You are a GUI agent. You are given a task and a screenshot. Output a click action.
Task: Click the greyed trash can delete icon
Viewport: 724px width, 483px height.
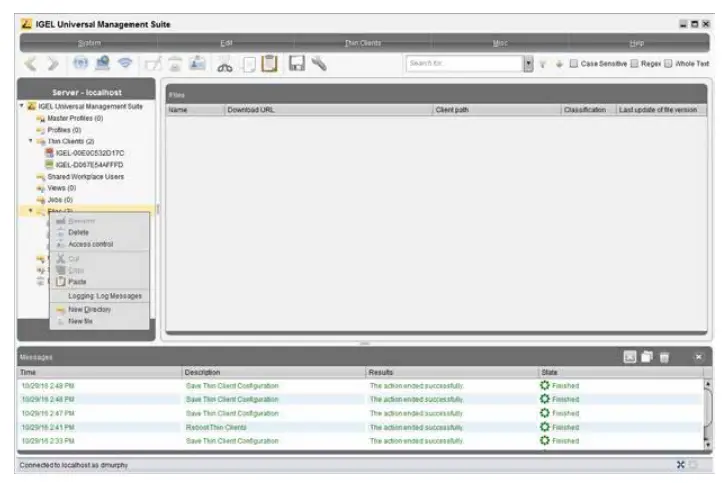click(x=175, y=63)
